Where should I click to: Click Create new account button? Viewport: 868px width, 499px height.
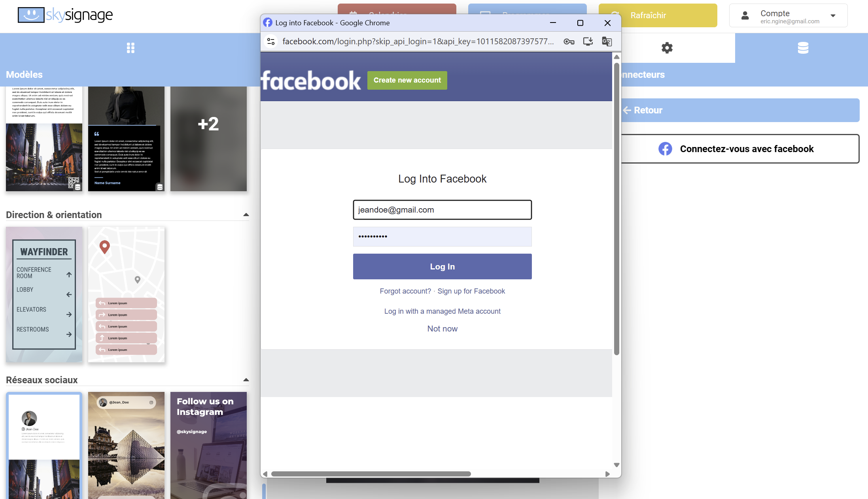[407, 80]
